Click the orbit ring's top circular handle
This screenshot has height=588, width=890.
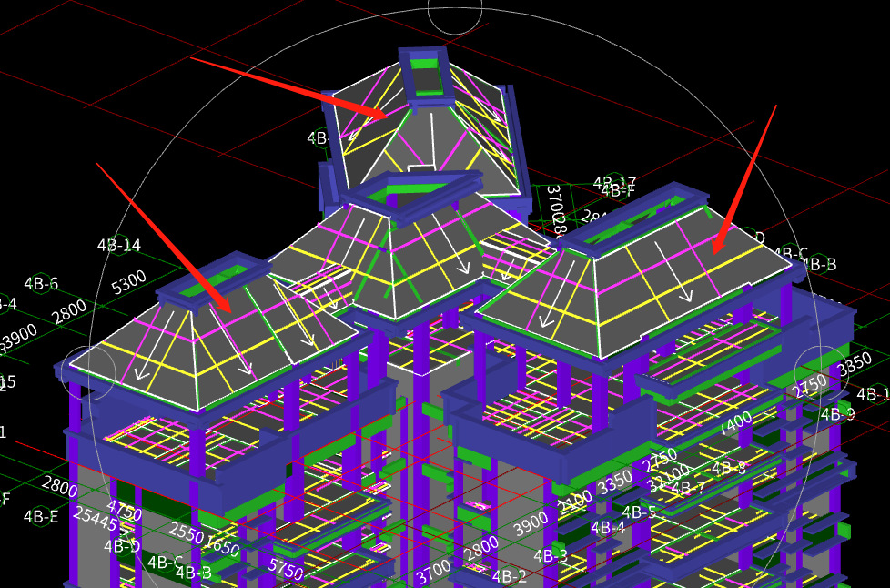455,8
